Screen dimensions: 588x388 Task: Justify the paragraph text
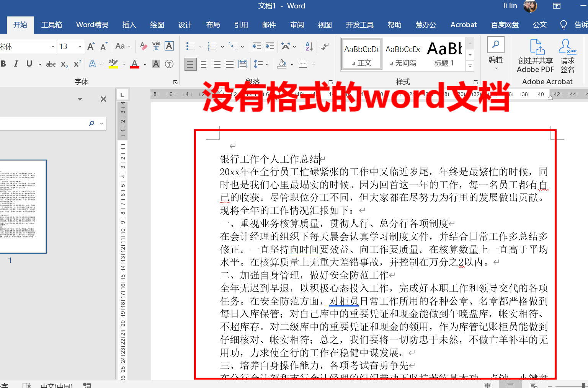230,64
